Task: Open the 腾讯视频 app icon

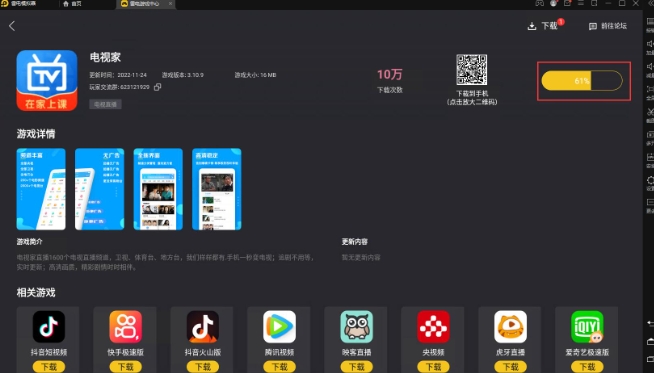Action: (x=279, y=327)
